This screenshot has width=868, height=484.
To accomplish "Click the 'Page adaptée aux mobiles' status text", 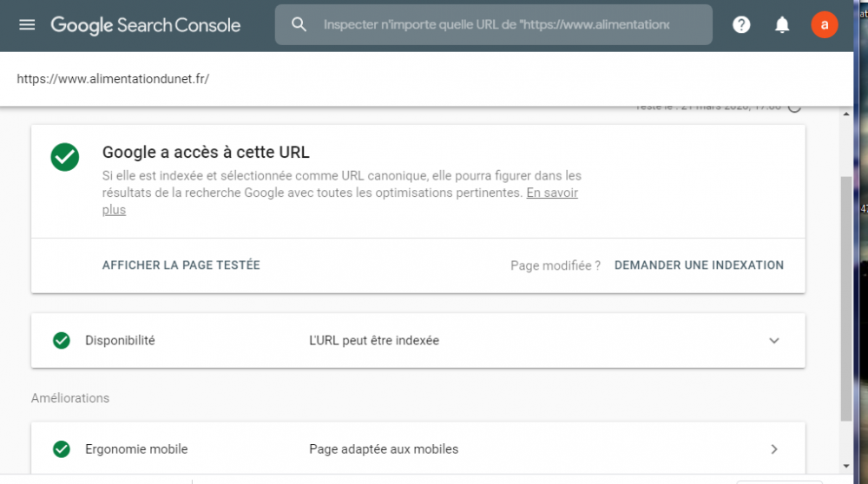I will coord(384,449).
